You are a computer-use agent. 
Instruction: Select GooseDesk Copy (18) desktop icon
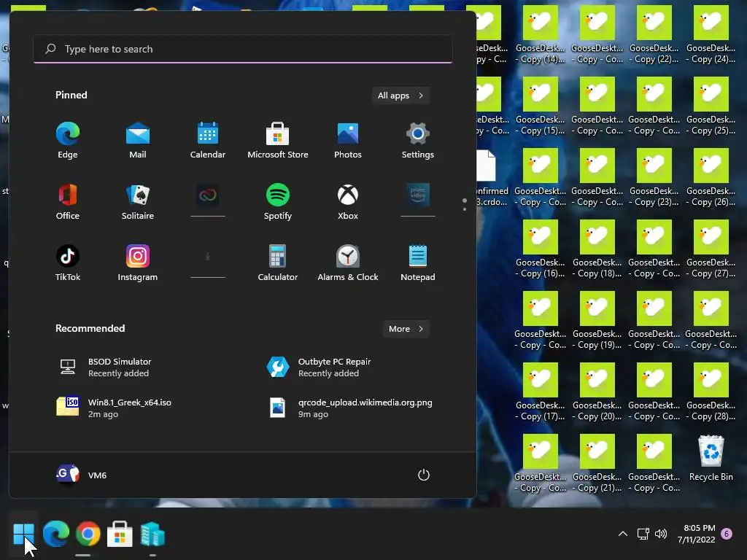[597, 249]
